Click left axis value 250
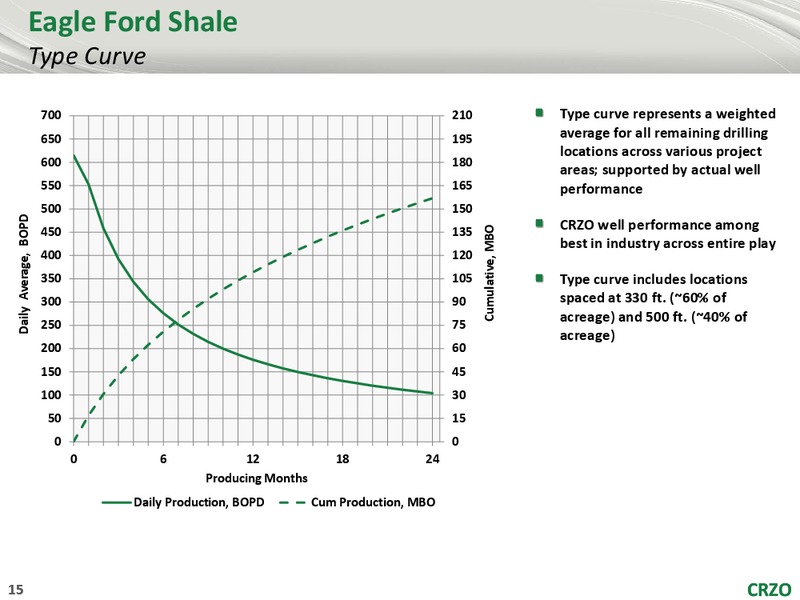 tap(51, 325)
